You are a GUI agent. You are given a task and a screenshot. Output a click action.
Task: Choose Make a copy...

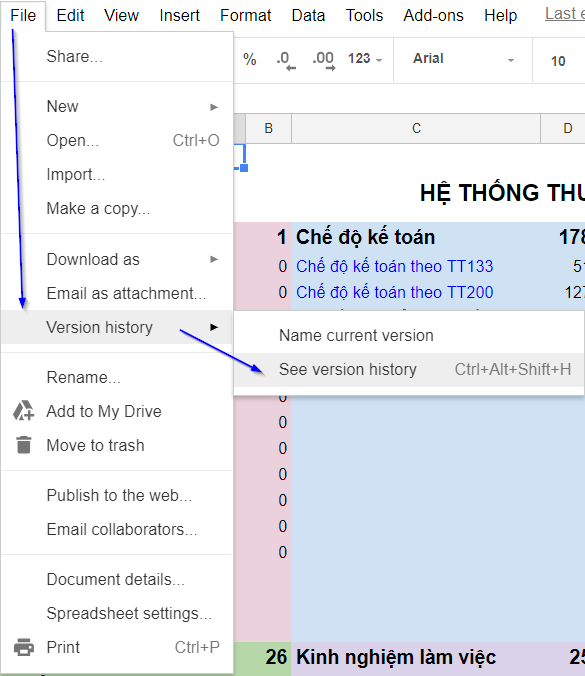click(x=117, y=209)
